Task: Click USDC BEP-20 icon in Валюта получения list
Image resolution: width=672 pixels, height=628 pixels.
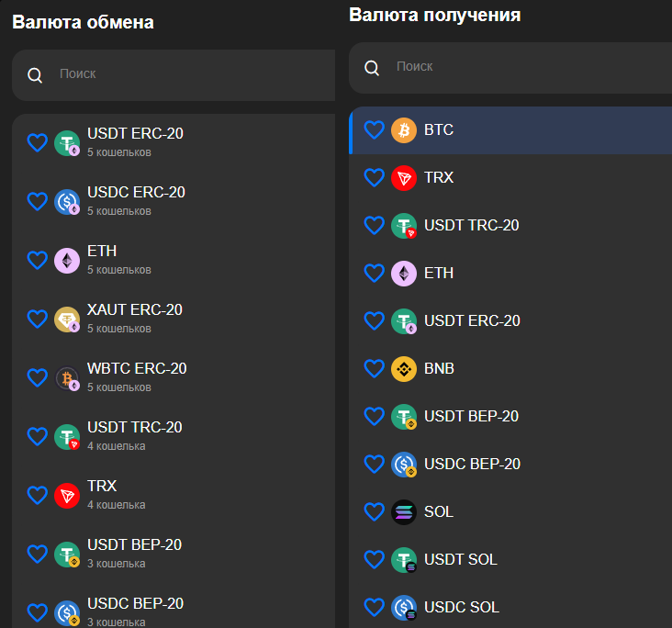Action: [404, 465]
